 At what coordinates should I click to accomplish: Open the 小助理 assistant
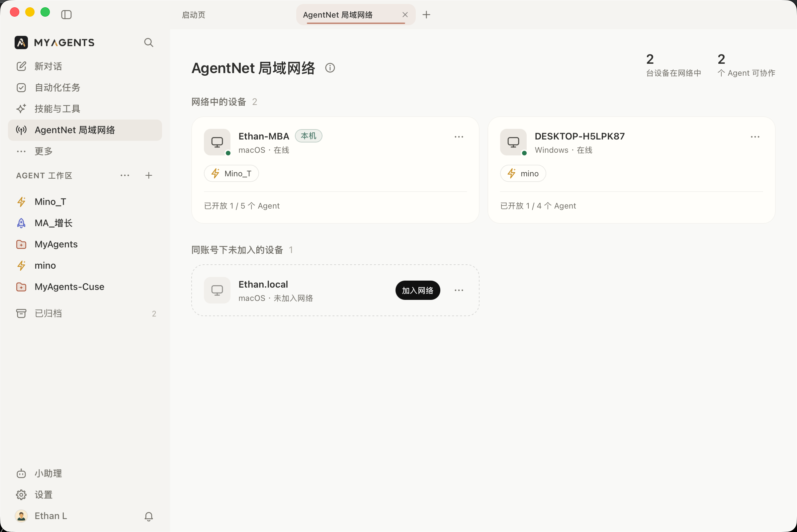tap(85, 473)
